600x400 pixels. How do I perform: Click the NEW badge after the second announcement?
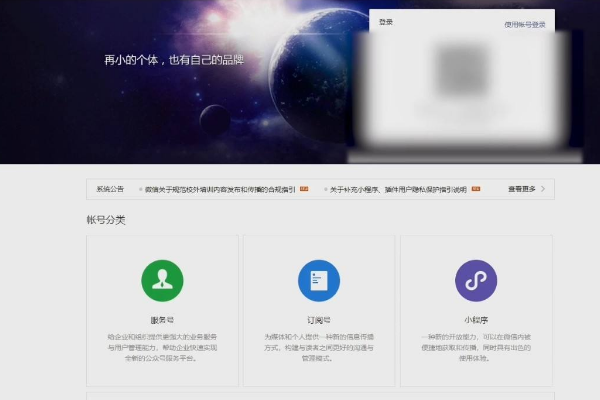point(477,188)
